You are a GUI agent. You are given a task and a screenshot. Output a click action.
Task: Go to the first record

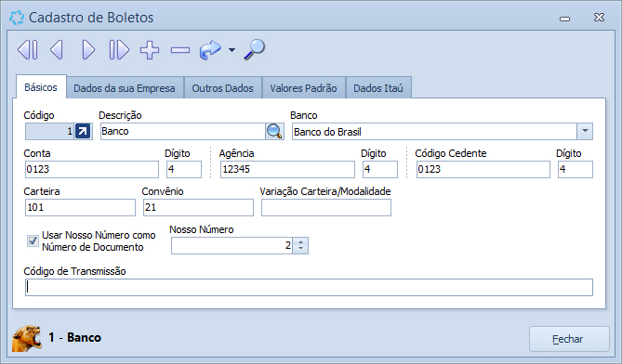tap(28, 50)
